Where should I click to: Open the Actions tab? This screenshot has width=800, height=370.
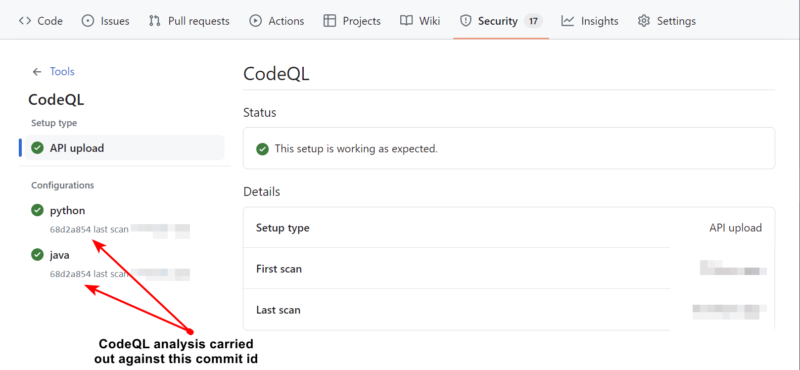click(277, 21)
